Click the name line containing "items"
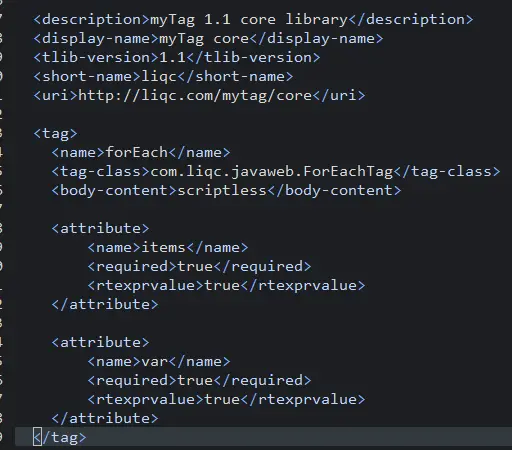Viewport: 512px width, 450px height. click(168, 247)
